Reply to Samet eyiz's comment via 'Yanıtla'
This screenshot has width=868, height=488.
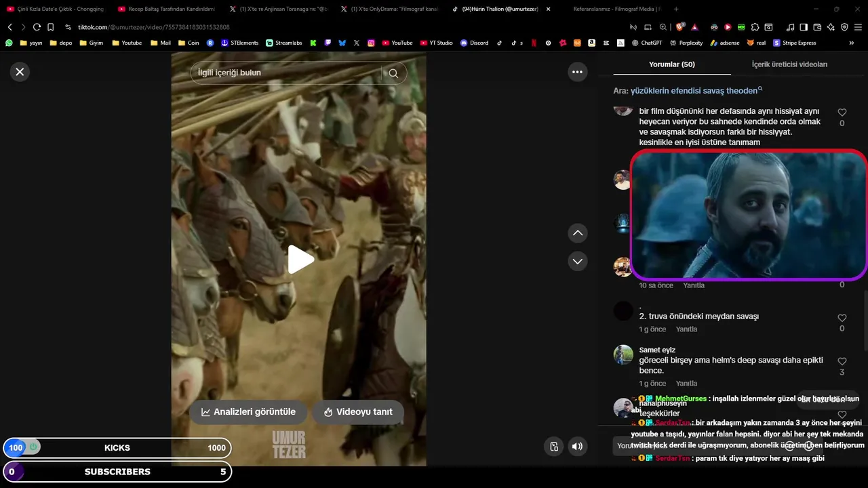pos(686,384)
